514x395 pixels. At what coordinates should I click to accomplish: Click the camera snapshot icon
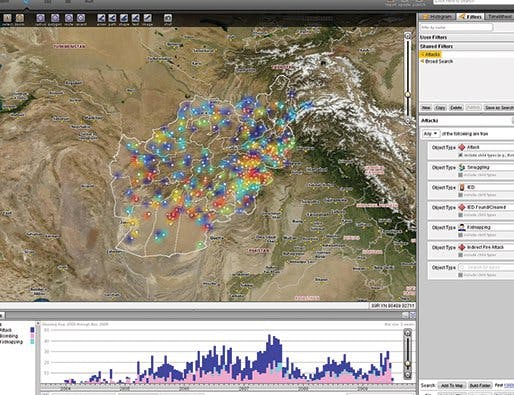point(168,18)
